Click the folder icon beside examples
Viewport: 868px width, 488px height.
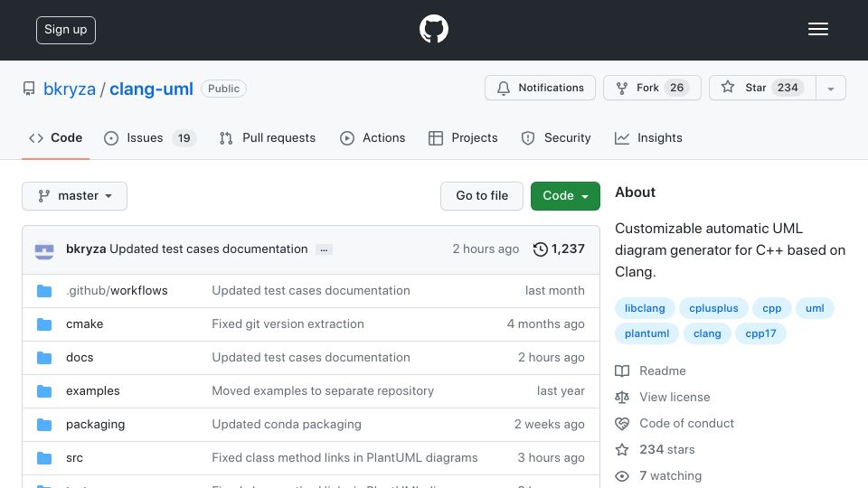pos(44,391)
